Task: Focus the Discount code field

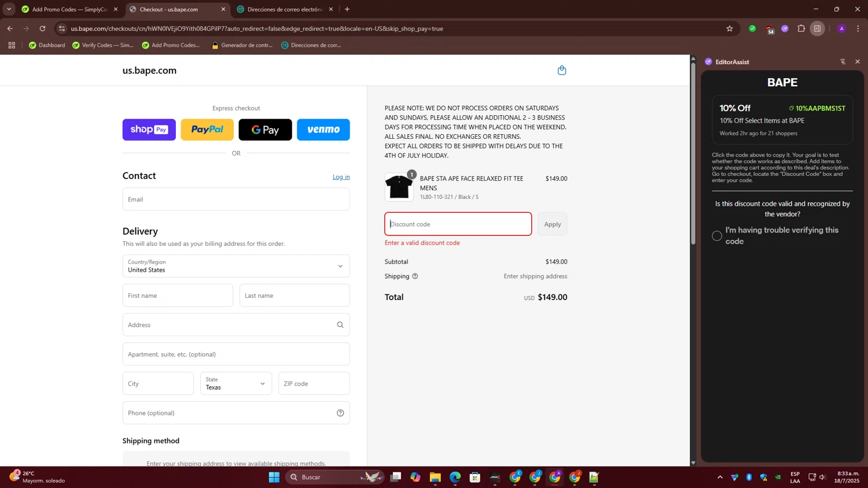Action: tap(458, 224)
